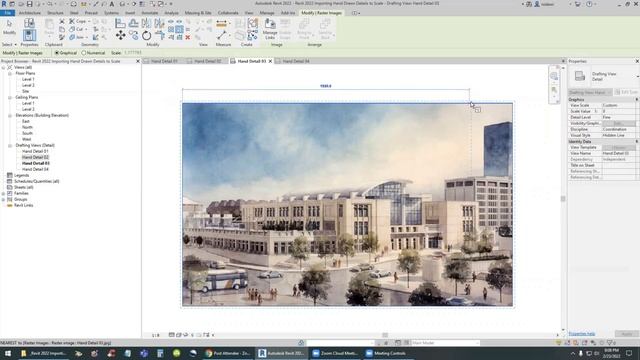The image size is (640, 360).
Task: Select the Move tool
Action: click(x=120, y=36)
